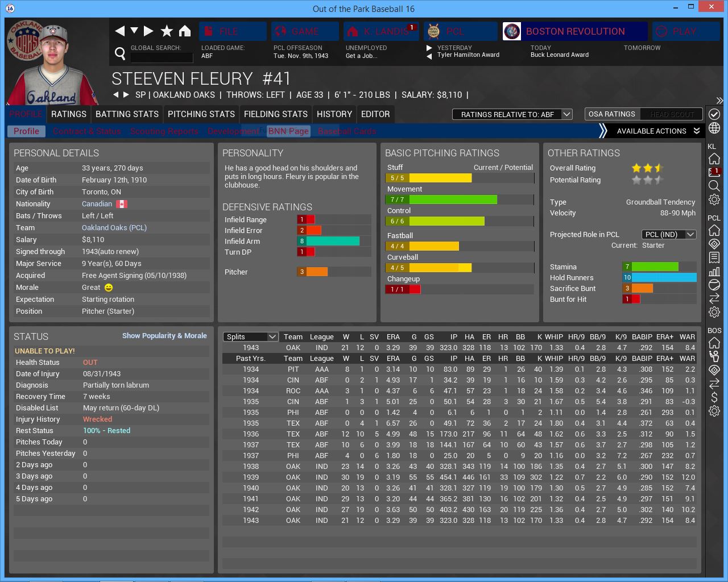Open PCL statistics bar chart icon
Viewport: 728px width, 582px height.
click(x=714, y=271)
